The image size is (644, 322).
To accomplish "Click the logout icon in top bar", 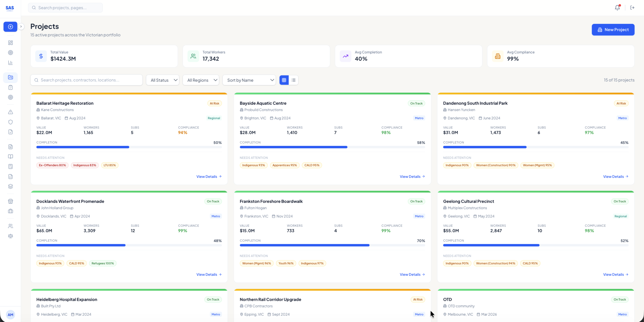I will click(x=632, y=8).
